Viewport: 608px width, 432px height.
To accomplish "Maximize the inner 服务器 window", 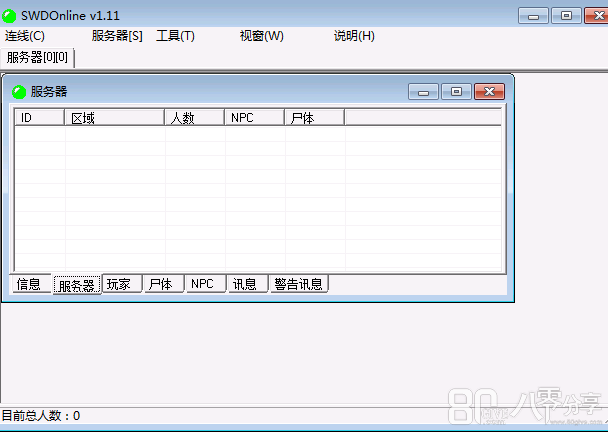I will click(x=456, y=92).
